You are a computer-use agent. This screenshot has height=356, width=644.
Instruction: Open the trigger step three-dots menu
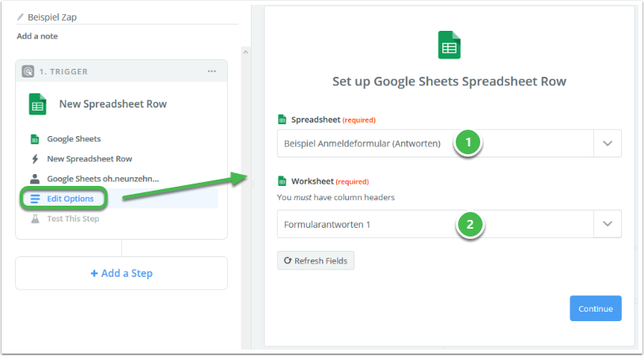(211, 71)
